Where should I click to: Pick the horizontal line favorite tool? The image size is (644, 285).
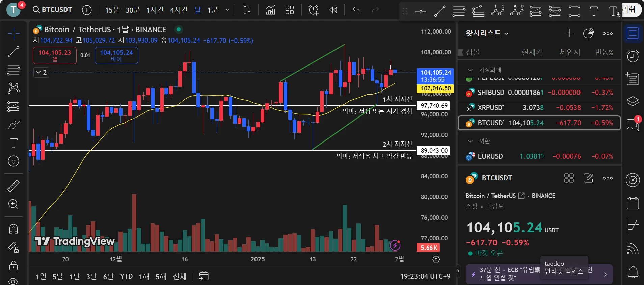421,11
